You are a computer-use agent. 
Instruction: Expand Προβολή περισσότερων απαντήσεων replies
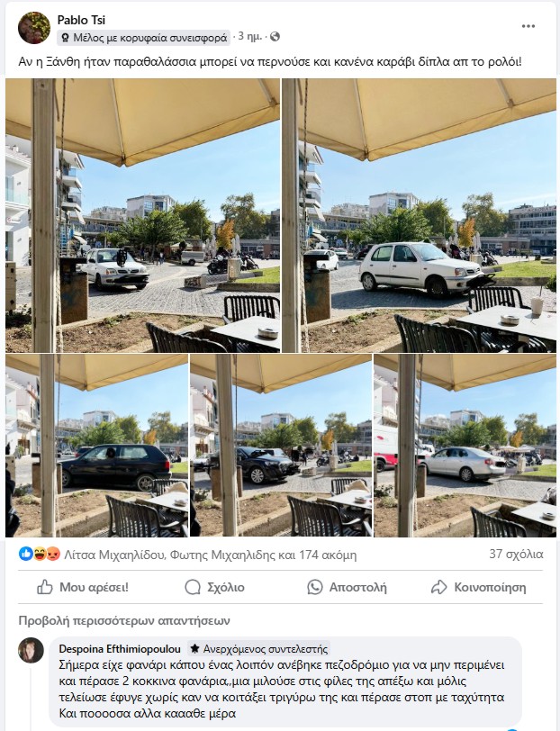[124, 620]
